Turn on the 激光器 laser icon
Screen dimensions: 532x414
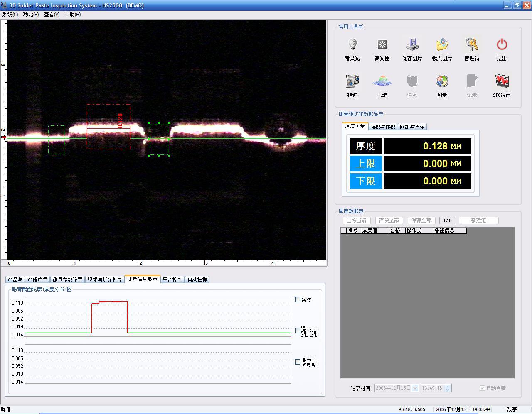(382, 45)
